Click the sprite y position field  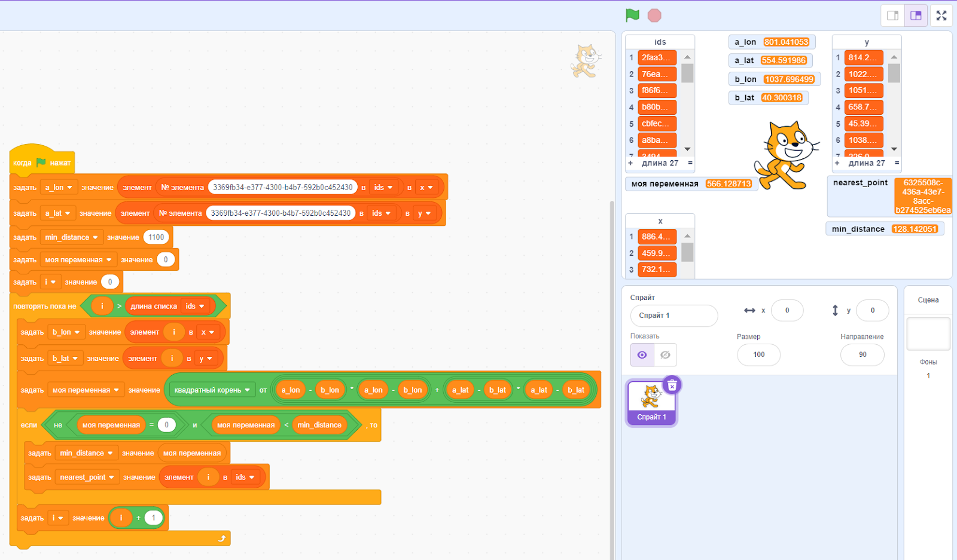tap(873, 310)
